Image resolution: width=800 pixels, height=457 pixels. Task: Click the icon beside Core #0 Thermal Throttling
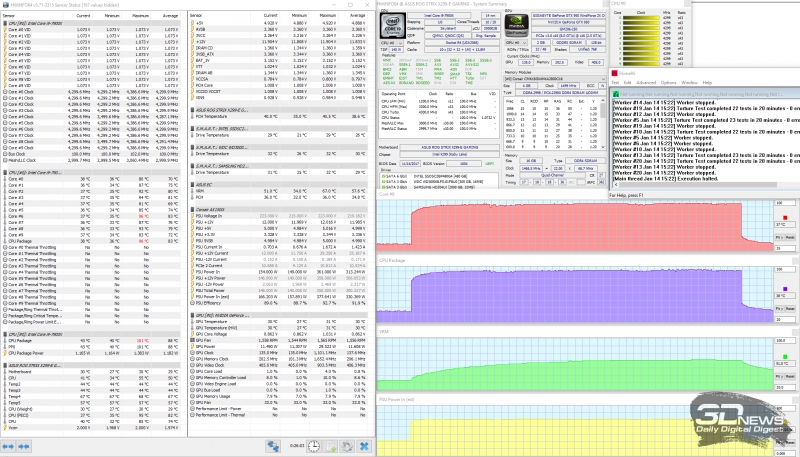pyautogui.click(x=5, y=247)
